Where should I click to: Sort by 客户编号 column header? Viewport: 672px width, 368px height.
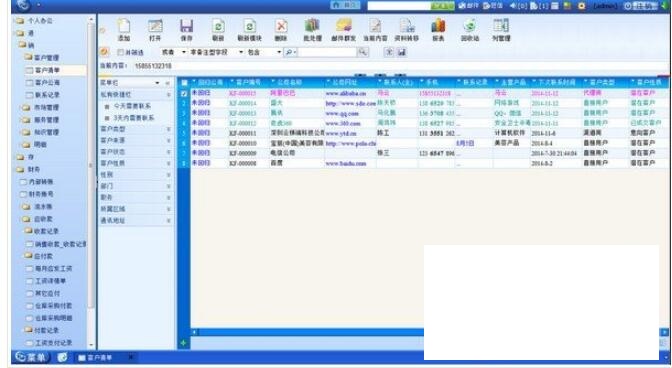pyautogui.click(x=249, y=82)
